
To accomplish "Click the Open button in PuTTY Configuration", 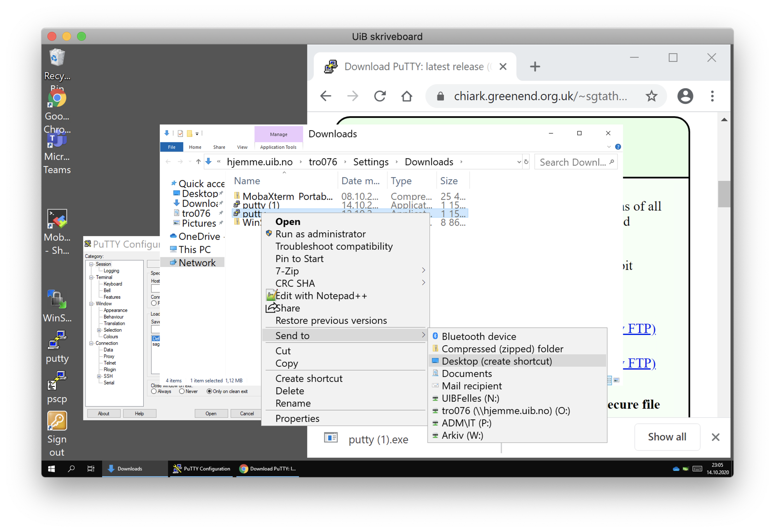I will 211,413.
